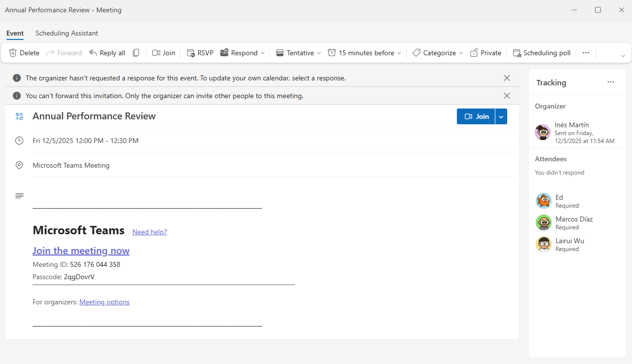Expand the Categorize dropdown
This screenshot has width=632, height=364.
pyautogui.click(x=461, y=53)
